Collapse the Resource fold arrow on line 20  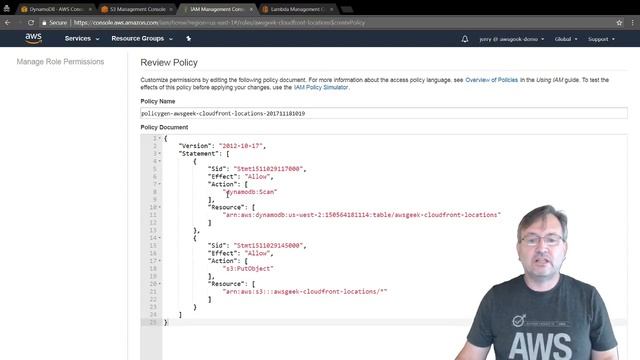pyautogui.click(x=160, y=284)
